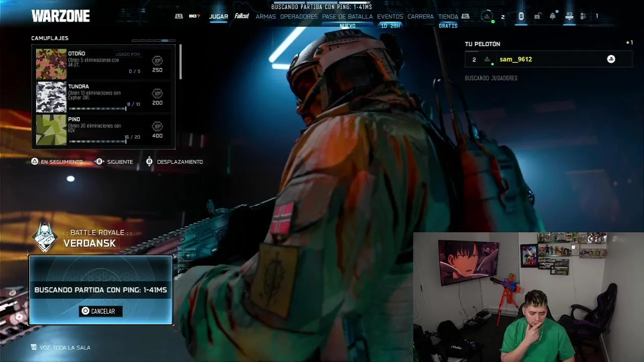Screen dimensions: 644x362
Task: Click the '250' XP reward value
Action: 157,70
